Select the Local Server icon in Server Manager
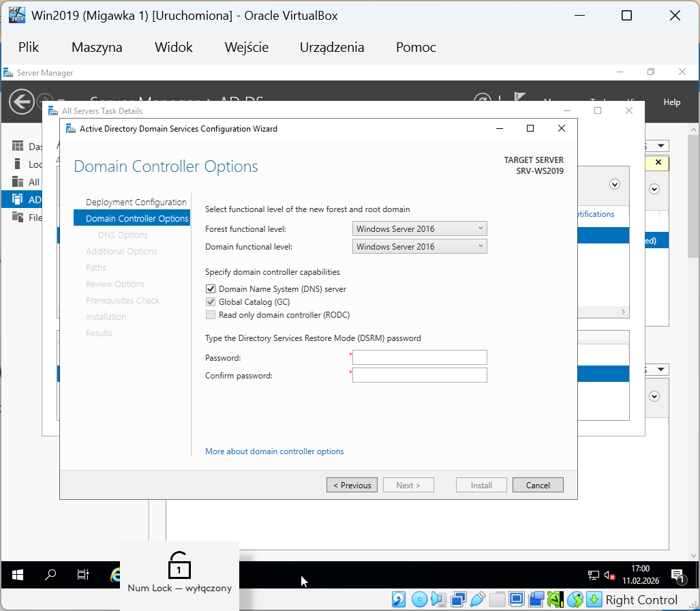 coord(17,164)
